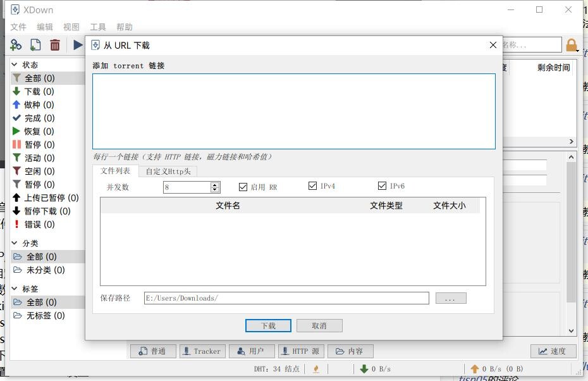The height and width of the screenshot is (381, 588).
Task: Click the 下载 button in dialog
Action: click(268, 325)
